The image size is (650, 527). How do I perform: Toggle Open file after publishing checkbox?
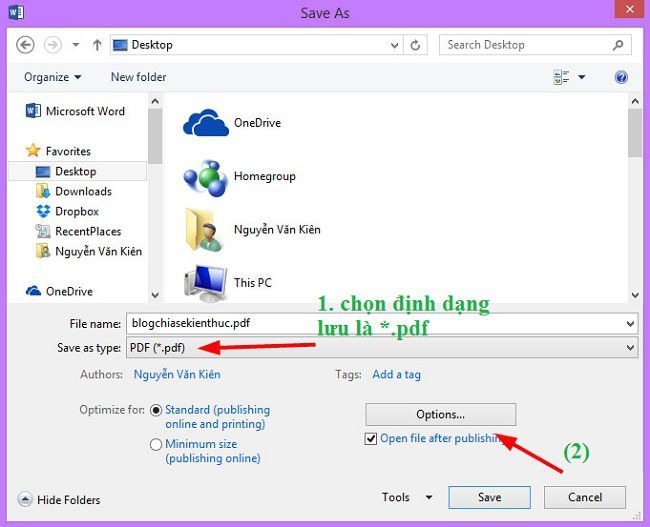(372, 438)
